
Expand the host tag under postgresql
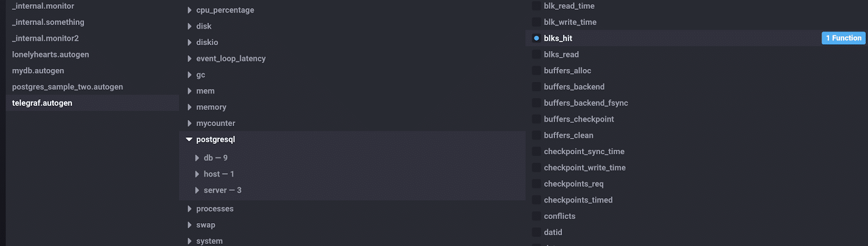(197, 174)
